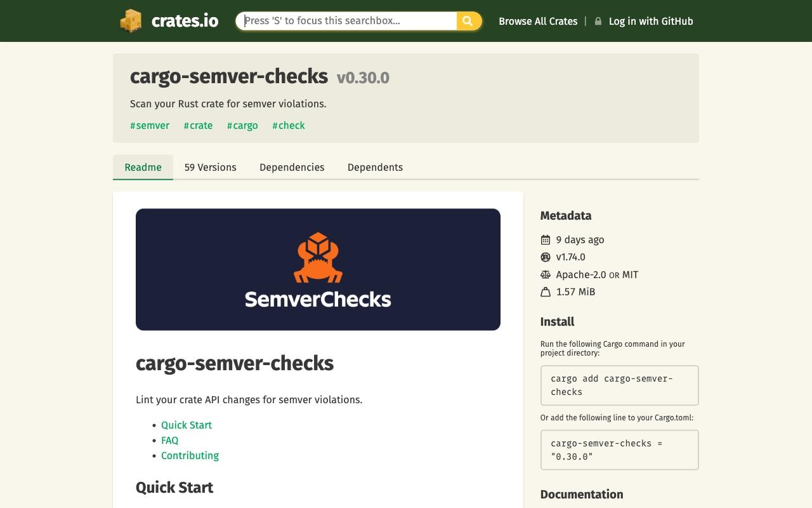Open the 59 Versions tab
812x508 pixels.
(x=210, y=167)
